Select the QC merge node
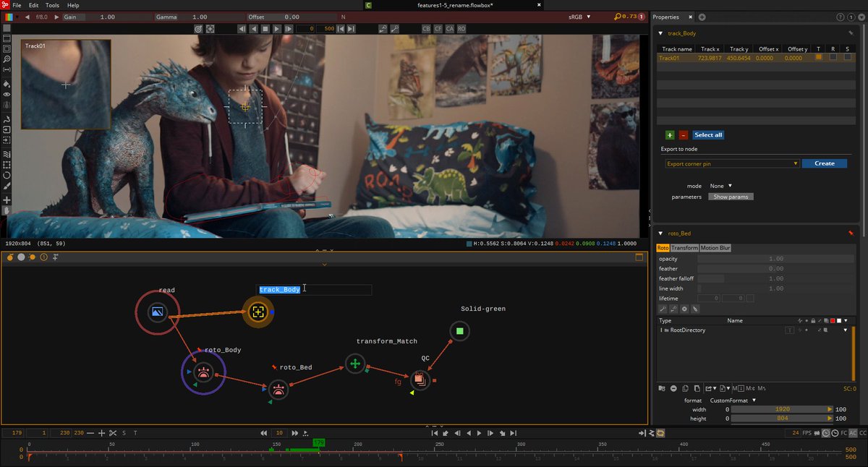Image resolution: width=868 pixels, height=467 pixels. (x=420, y=380)
